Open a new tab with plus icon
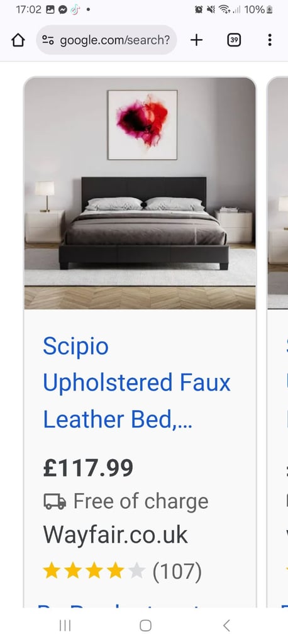Viewport: 288px width, 644px height. point(196,40)
